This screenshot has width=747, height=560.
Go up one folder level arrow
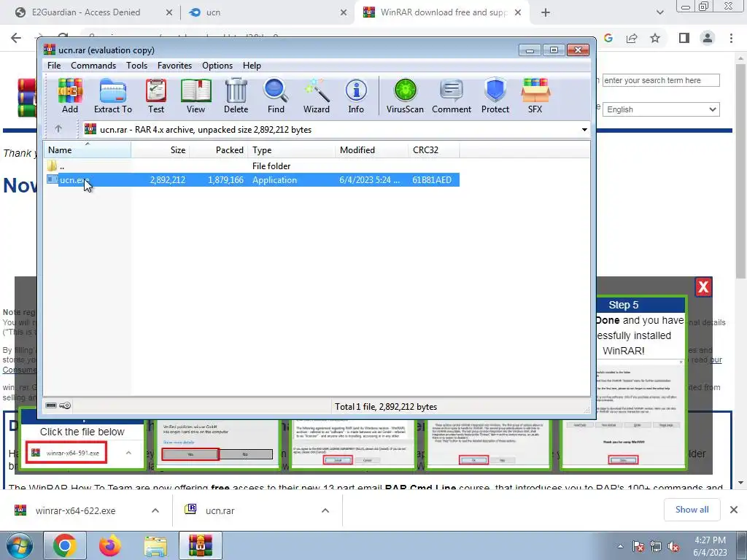pyautogui.click(x=58, y=129)
